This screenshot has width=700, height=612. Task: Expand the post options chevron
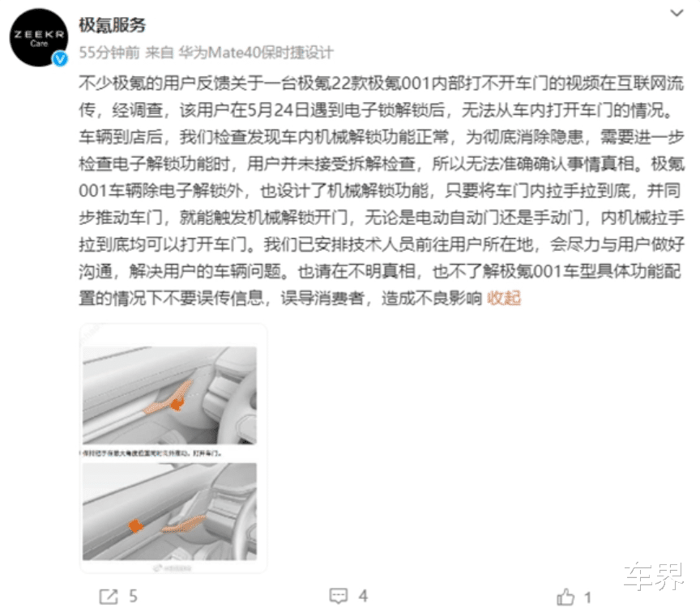pos(677,14)
